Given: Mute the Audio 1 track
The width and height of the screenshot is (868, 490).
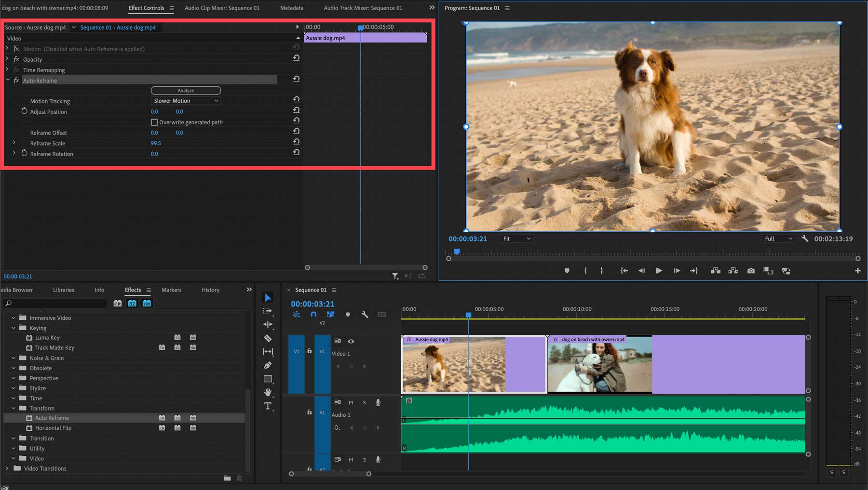Looking at the screenshot, I should pyautogui.click(x=351, y=402).
